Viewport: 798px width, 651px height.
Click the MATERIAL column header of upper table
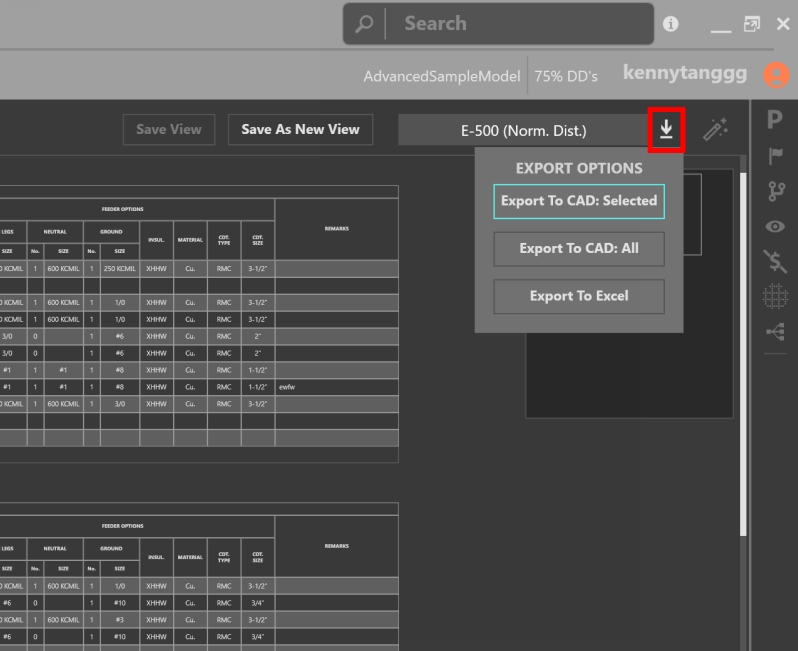point(190,240)
